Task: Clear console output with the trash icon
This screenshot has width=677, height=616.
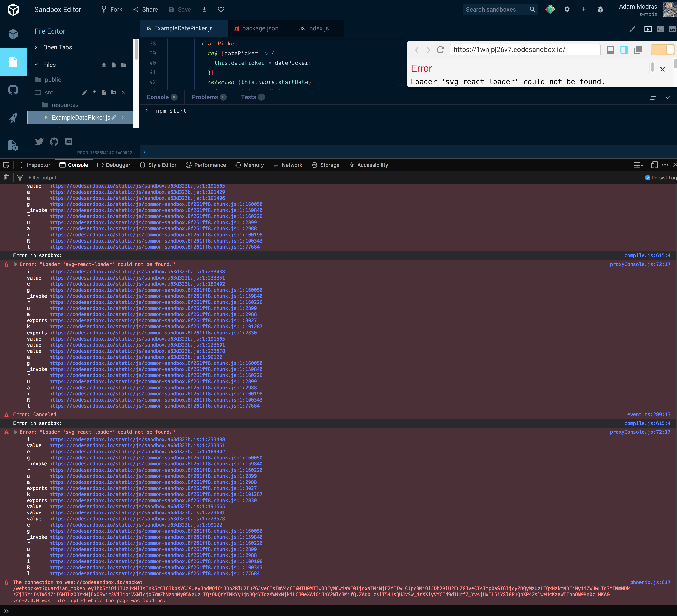Action: pyautogui.click(x=6, y=178)
